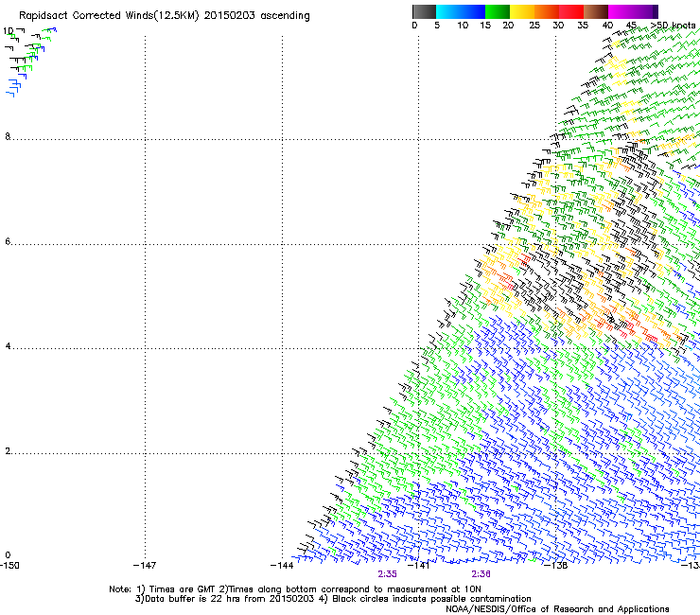Click the longitude label '-150' on bottom axis
The image size is (700, 615).
[x=9, y=566]
